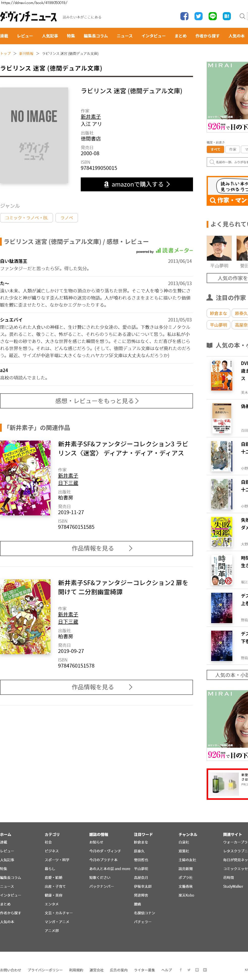Viewport: 248px width, 980px height.
Task: Select the 作家 filter tab
Action: [233, 149]
